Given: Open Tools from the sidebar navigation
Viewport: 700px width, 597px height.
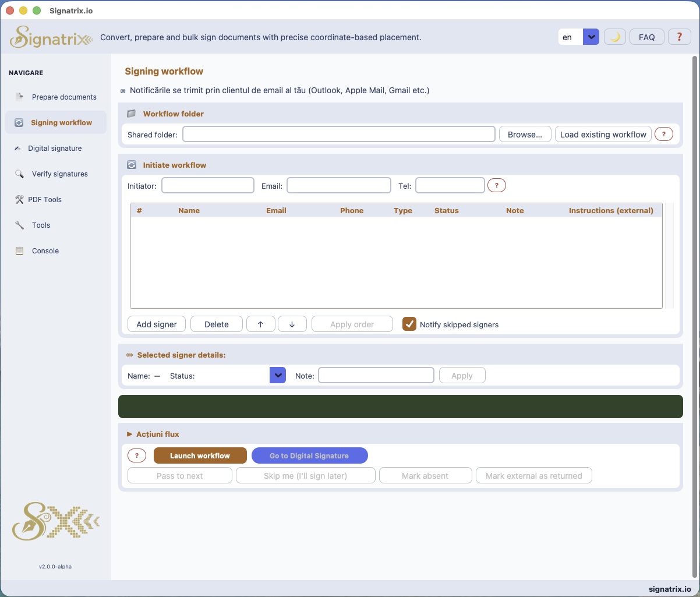Looking at the screenshot, I should 19,225.
